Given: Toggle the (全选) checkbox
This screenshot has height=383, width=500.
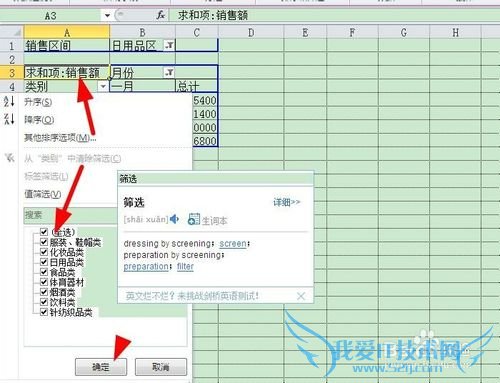Looking at the screenshot, I should [44, 232].
